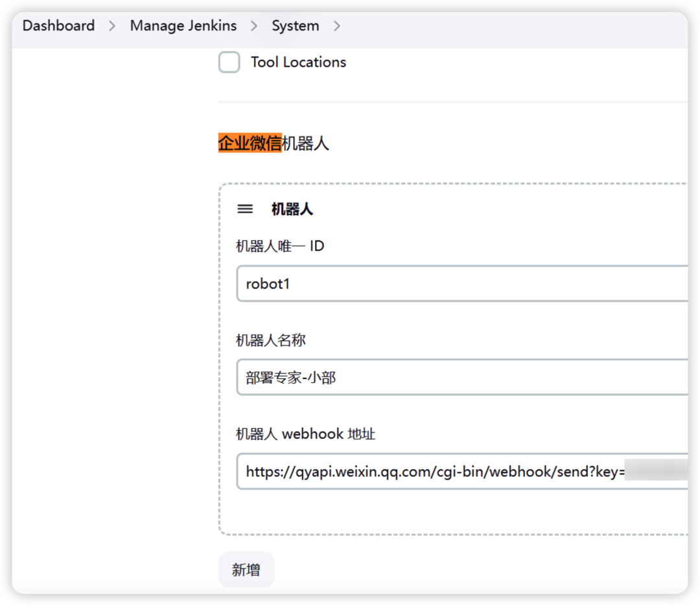The image size is (700, 606).
Task: Focus the webhook address URL field
Action: [x=462, y=472]
